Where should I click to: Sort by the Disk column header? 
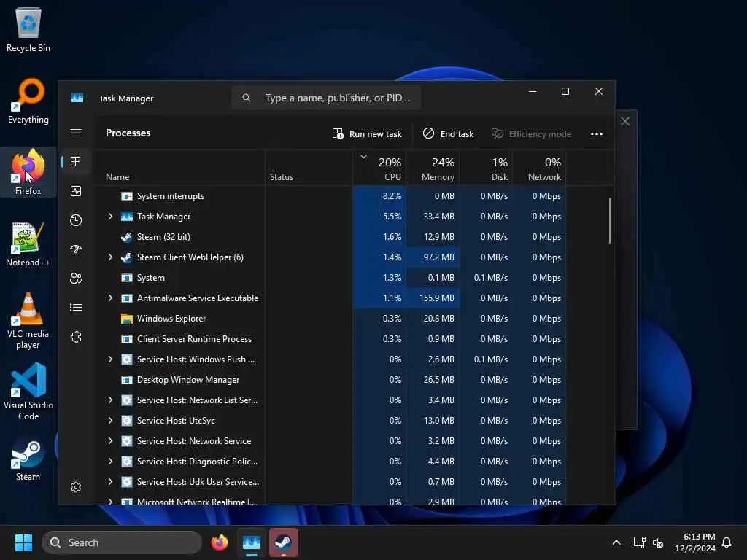tap(487, 169)
